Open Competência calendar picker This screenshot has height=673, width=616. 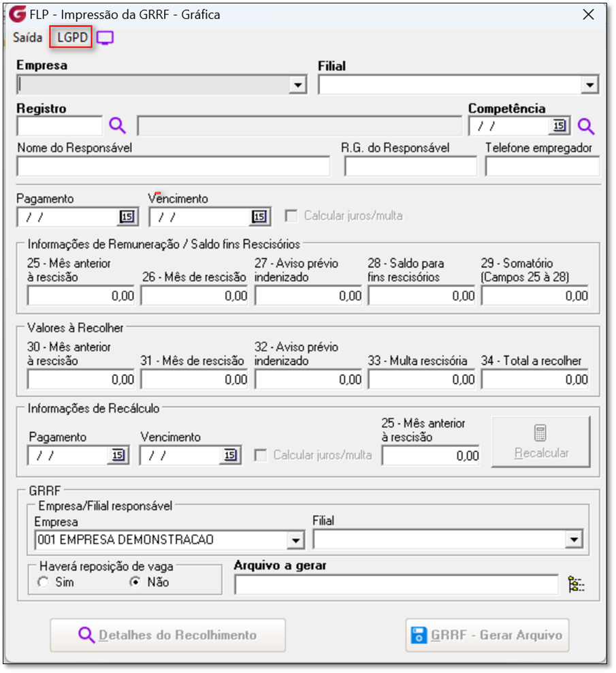point(559,126)
